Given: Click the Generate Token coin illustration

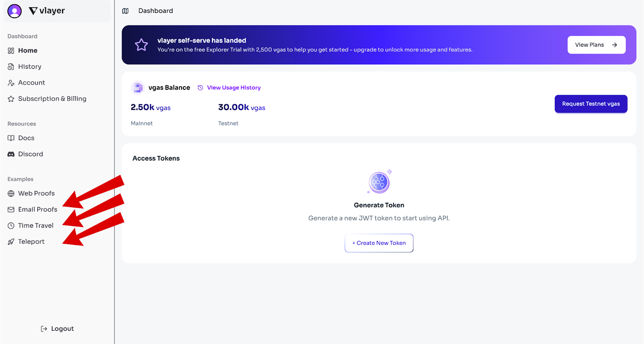Looking at the screenshot, I should [x=379, y=182].
